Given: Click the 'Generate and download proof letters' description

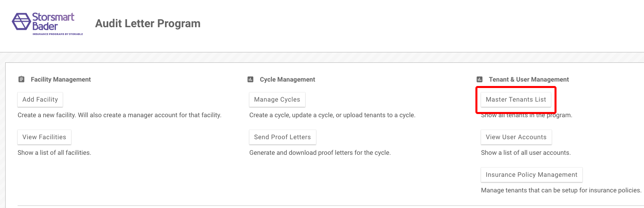Looking at the screenshot, I should coord(320,153).
